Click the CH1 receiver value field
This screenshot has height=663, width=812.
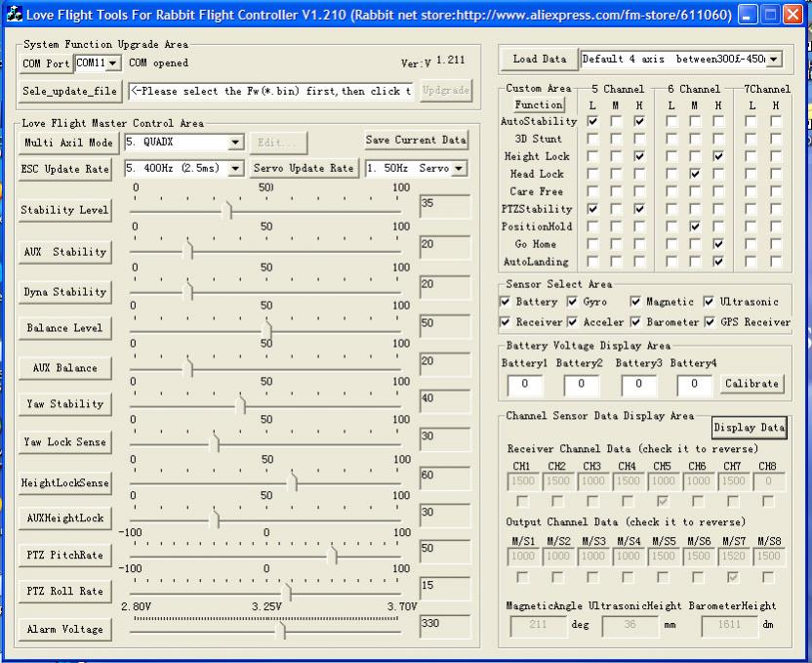[523, 481]
